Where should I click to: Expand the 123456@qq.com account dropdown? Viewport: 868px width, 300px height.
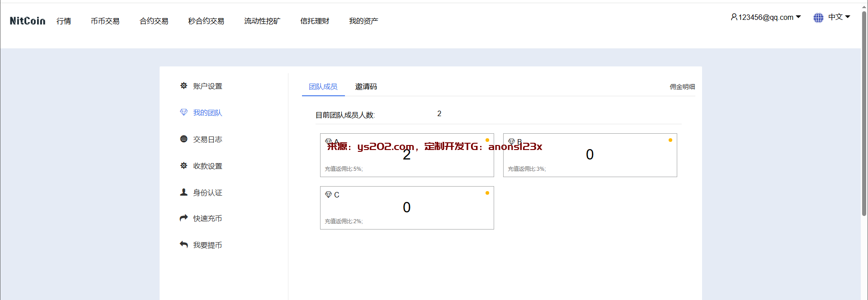766,17
